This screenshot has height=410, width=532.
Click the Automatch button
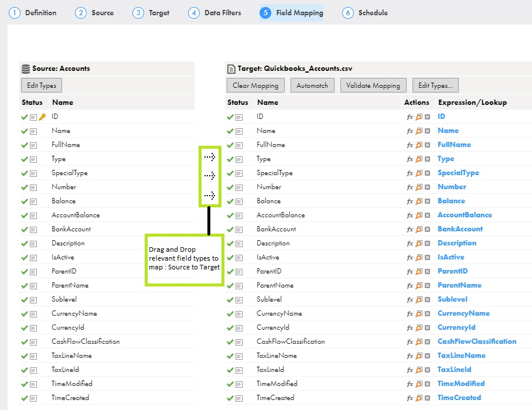[312, 86]
